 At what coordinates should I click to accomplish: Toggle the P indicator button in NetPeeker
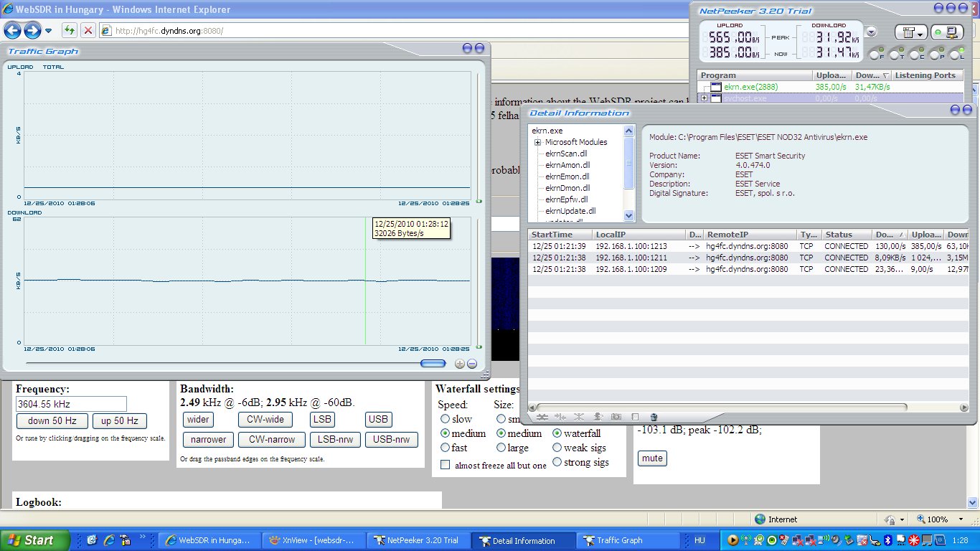click(936, 54)
